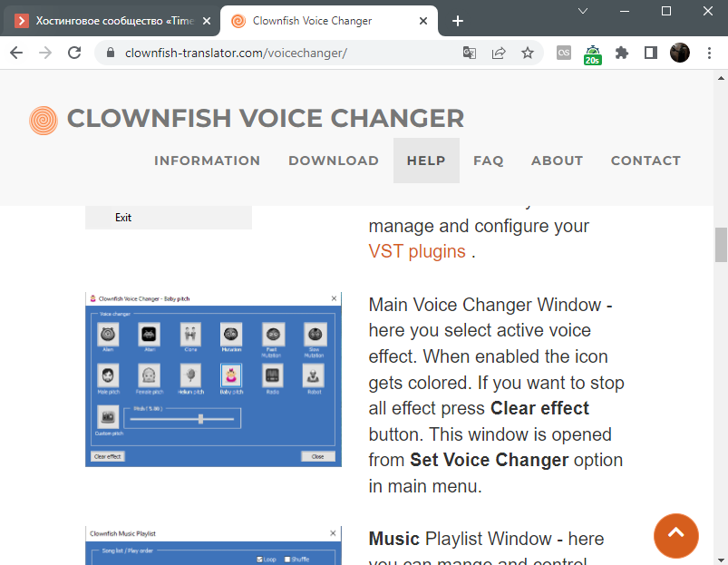
Task: Bookmark this page with the star
Action: [528, 53]
